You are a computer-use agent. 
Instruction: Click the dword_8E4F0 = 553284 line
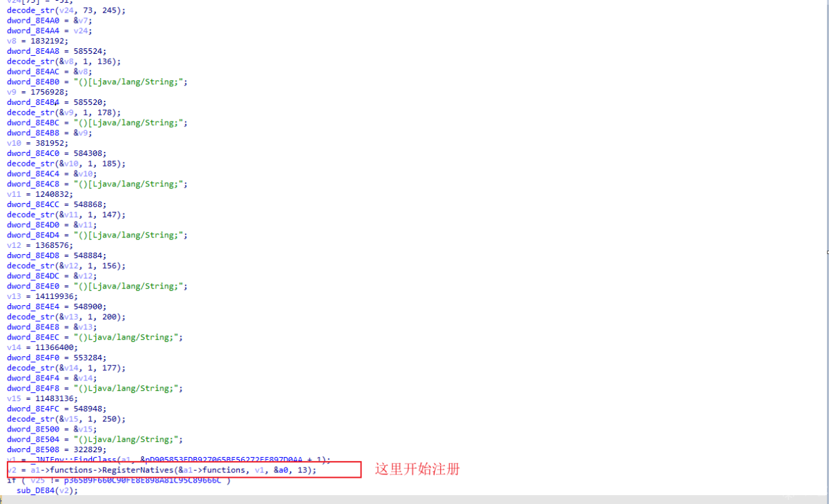[x=57, y=358]
